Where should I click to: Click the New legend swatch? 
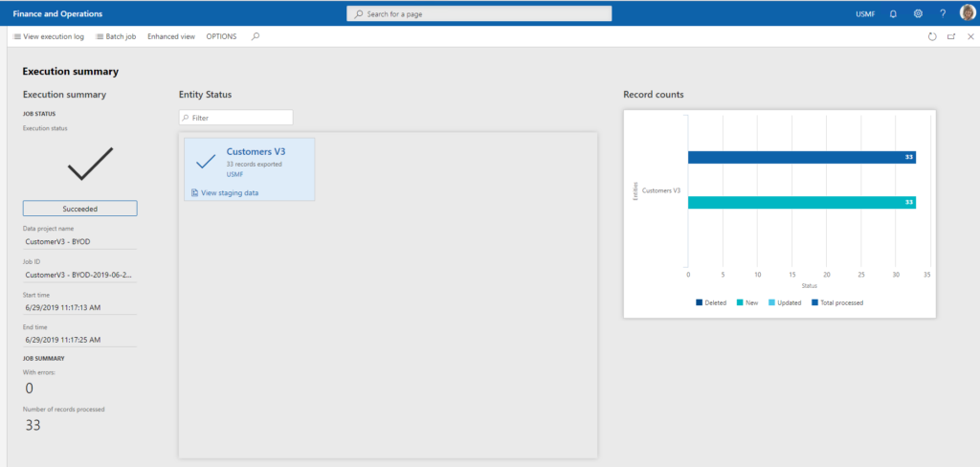point(740,302)
